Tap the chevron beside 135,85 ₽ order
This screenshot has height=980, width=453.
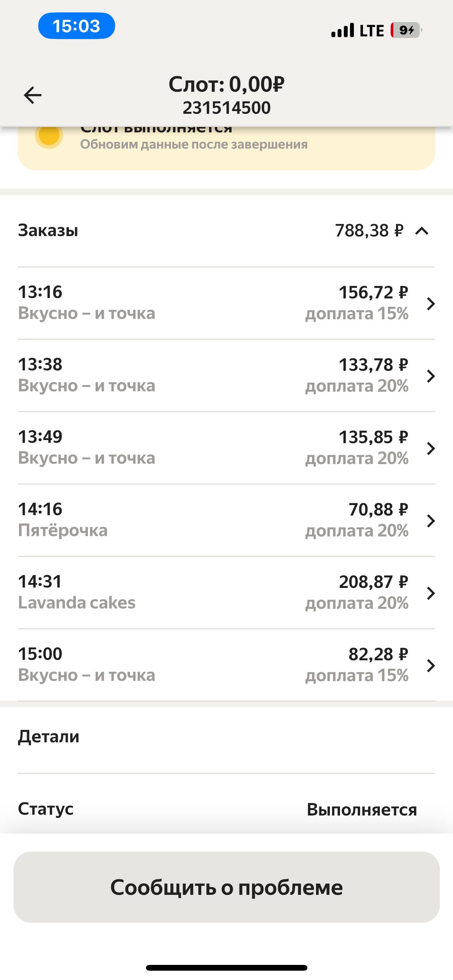[x=431, y=448]
